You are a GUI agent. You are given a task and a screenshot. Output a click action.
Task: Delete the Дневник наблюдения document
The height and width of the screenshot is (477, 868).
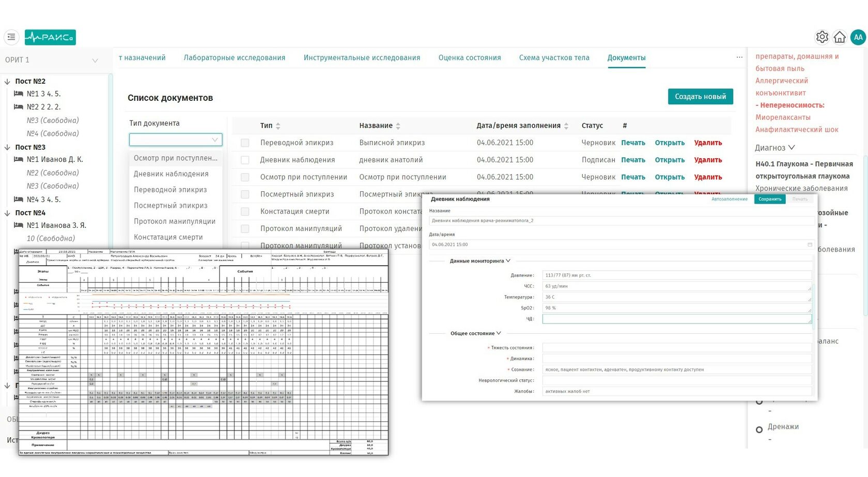pos(708,160)
